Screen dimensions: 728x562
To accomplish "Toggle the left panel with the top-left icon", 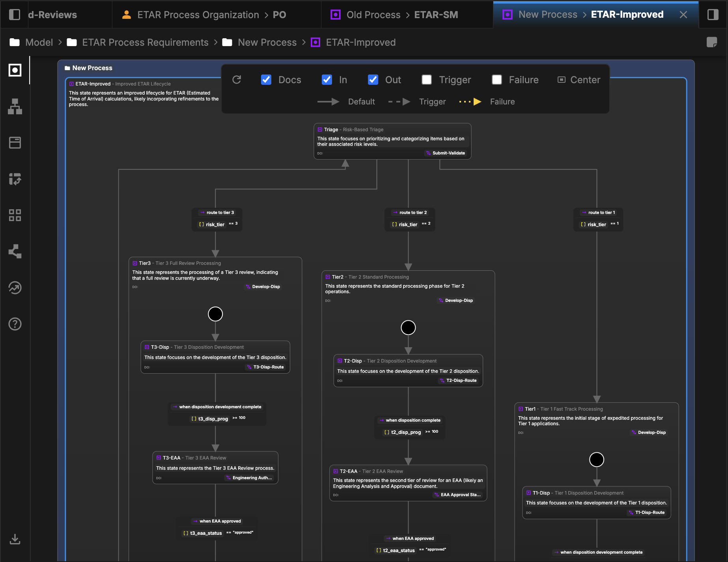I will 15,15.
